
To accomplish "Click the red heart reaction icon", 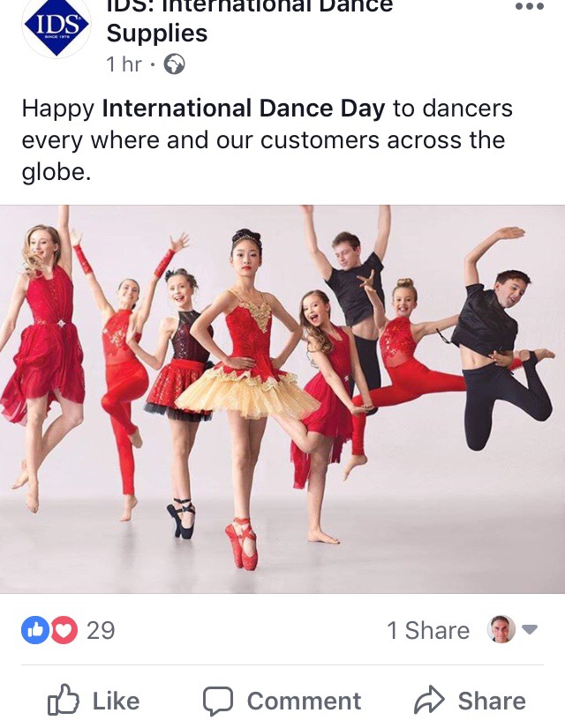I will 64,630.
